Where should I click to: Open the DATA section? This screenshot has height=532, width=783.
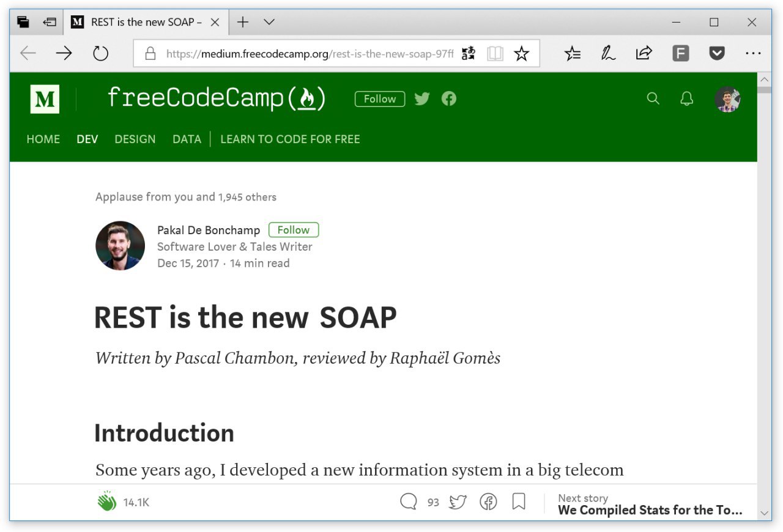pyautogui.click(x=187, y=139)
